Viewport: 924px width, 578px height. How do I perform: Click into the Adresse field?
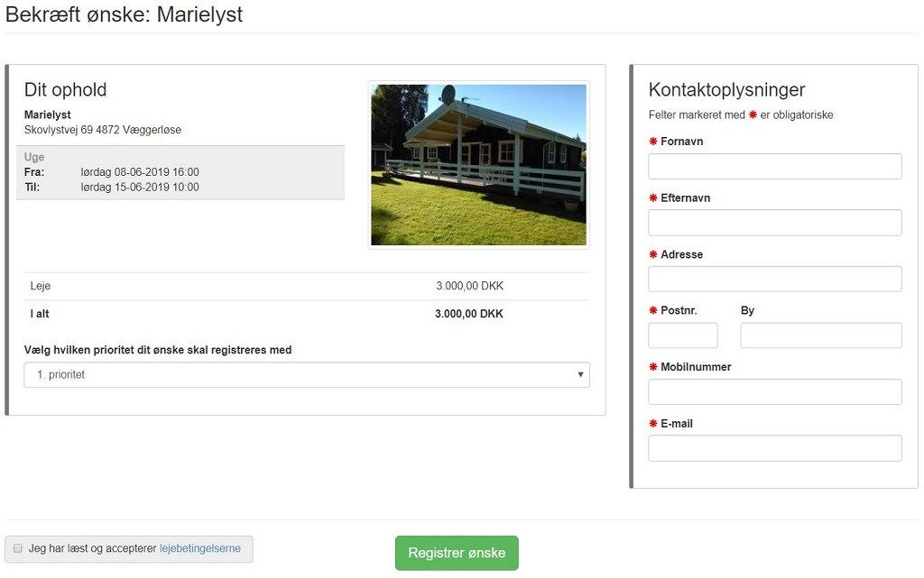775,279
